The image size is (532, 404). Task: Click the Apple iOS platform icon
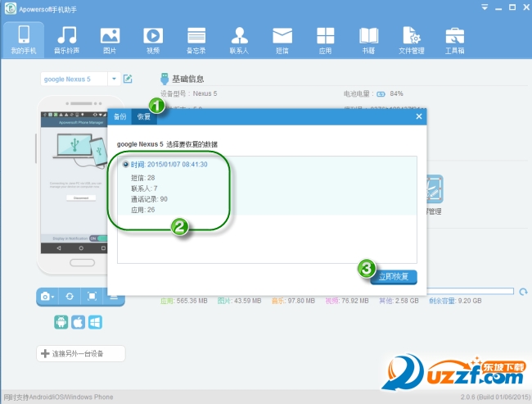(78, 322)
